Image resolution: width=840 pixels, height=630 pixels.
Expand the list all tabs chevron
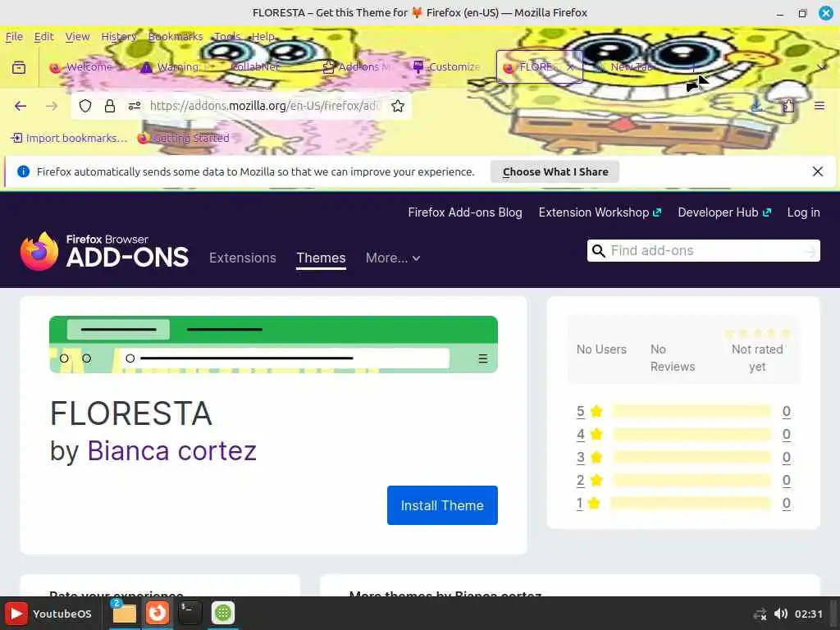(x=821, y=67)
